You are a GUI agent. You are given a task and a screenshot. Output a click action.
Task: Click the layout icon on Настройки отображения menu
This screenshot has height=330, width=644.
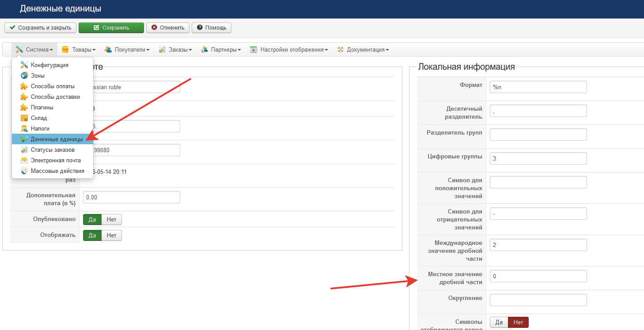pyautogui.click(x=254, y=49)
